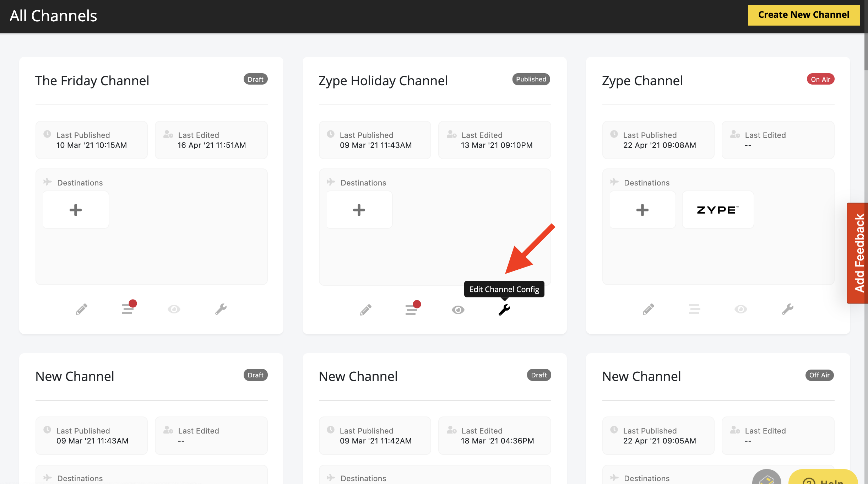Viewport: 868px width, 484px height.
Task: Add a destination to Zype Channel
Action: point(642,210)
